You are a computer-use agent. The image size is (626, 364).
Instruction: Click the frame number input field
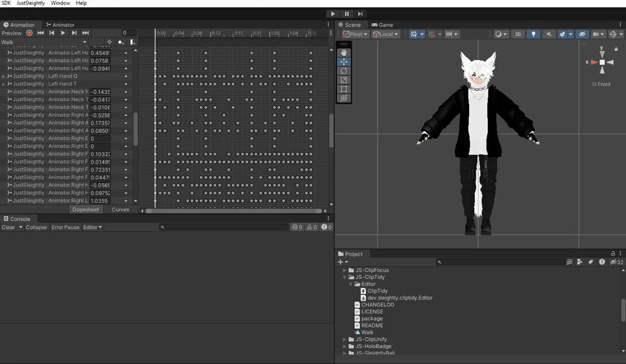point(129,33)
